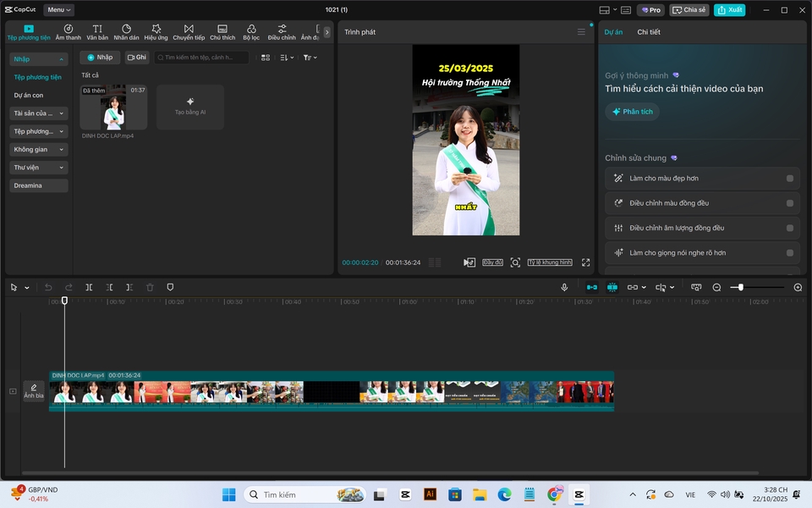Enable 'Làm cho màu đẹp hơn' checkbox
The image size is (812, 508).
pyautogui.click(x=789, y=179)
